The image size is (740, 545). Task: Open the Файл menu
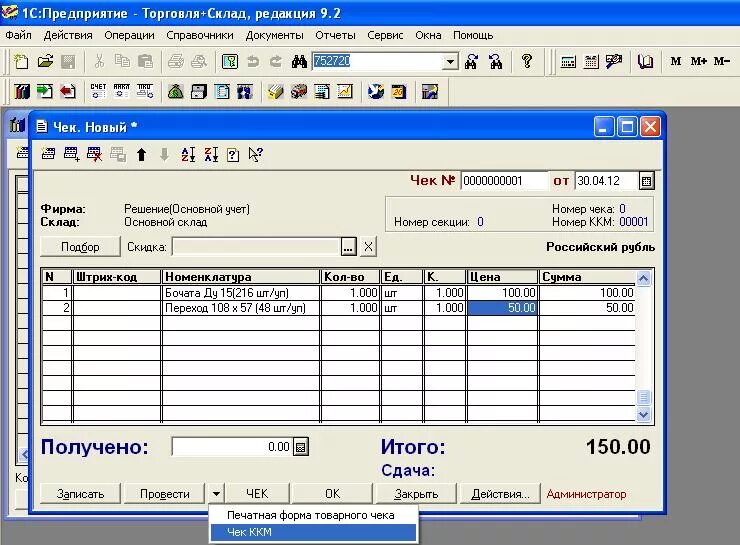pyautogui.click(x=18, y=35)
